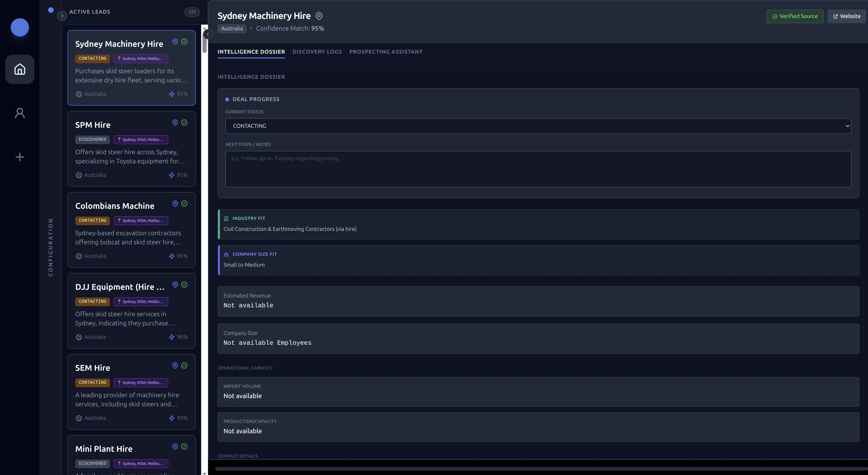Select the Colombians Machine lead card
The height and width of the screenshot is (475, 868).
point(131,230)
